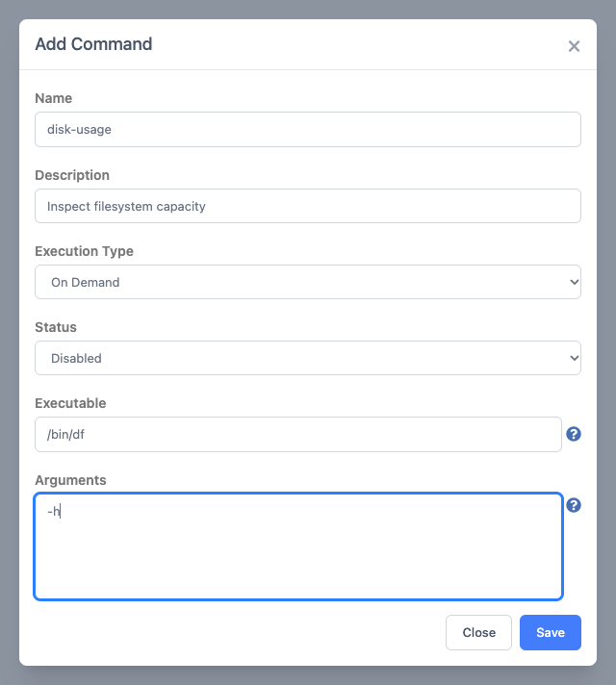Show help for the Arguments field
The image size is (616, 685).
pos(573,505)
